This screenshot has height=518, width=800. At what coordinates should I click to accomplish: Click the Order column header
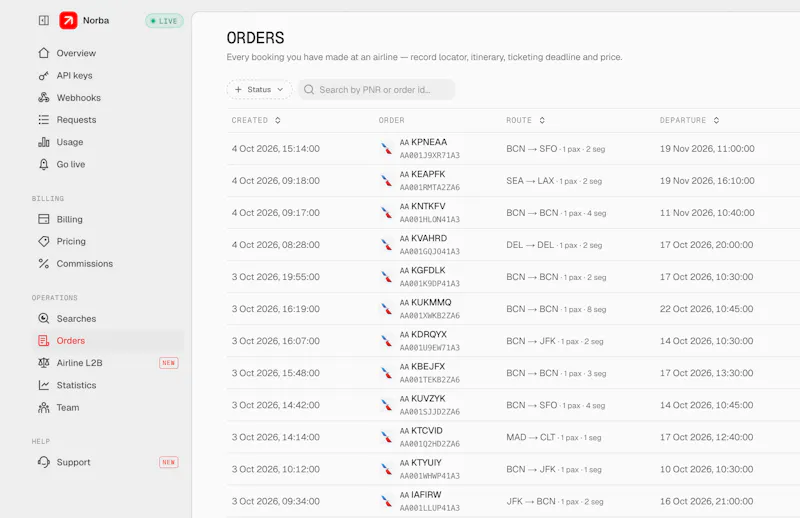(391, 120)
